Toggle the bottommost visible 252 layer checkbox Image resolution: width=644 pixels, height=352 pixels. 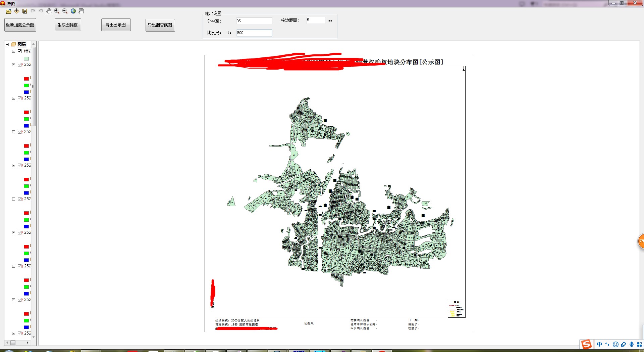[20, 334]
